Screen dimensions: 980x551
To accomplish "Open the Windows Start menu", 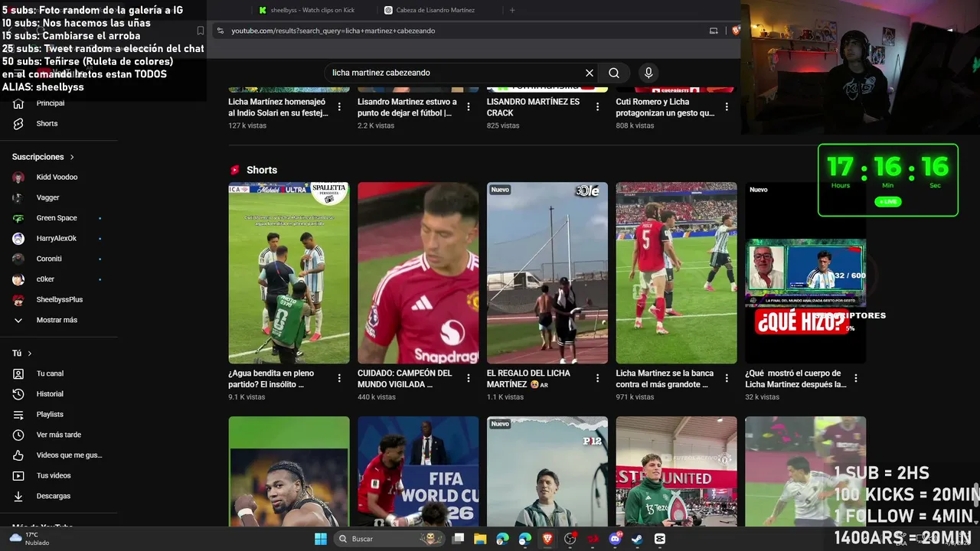I will click(321, 539).
